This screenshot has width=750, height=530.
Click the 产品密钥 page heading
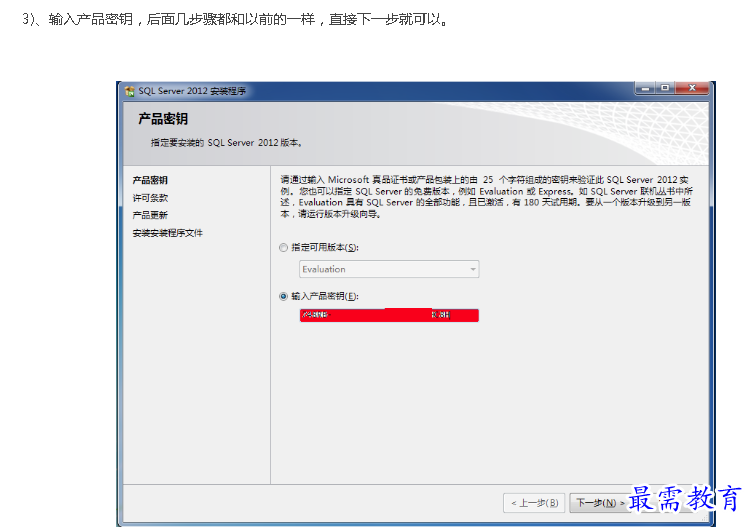(x=163, y=119)
